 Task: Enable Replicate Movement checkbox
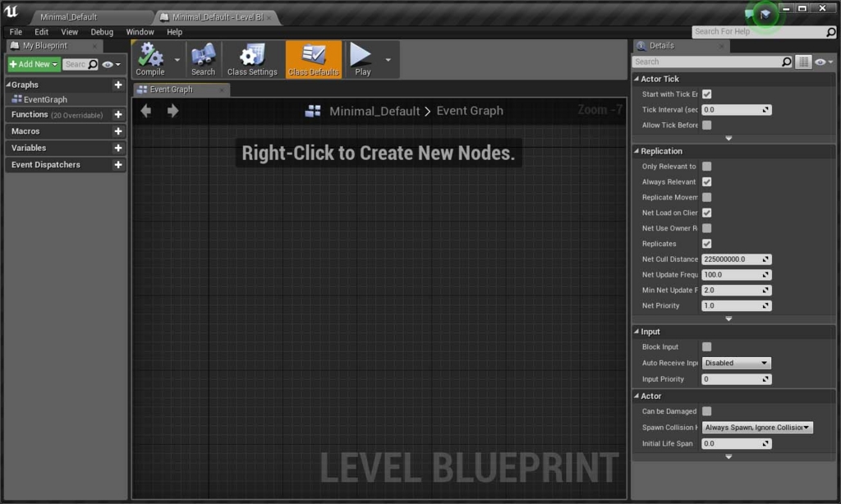(707, 197)
